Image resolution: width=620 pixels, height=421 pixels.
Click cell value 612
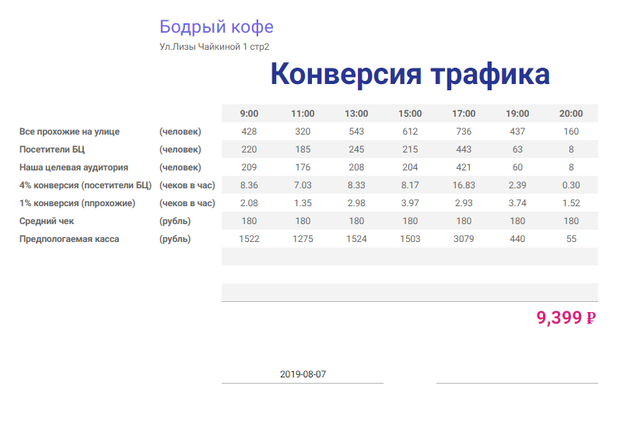(x=410, y=132)
